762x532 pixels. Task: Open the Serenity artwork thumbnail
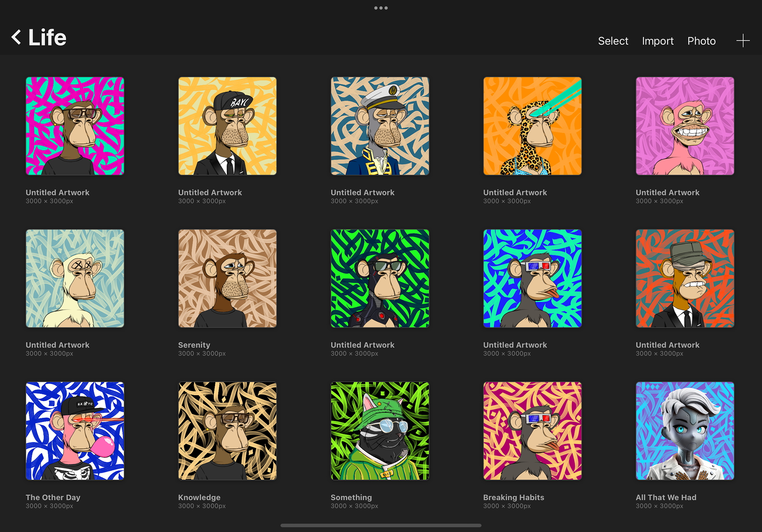click(x=227, y=278)
